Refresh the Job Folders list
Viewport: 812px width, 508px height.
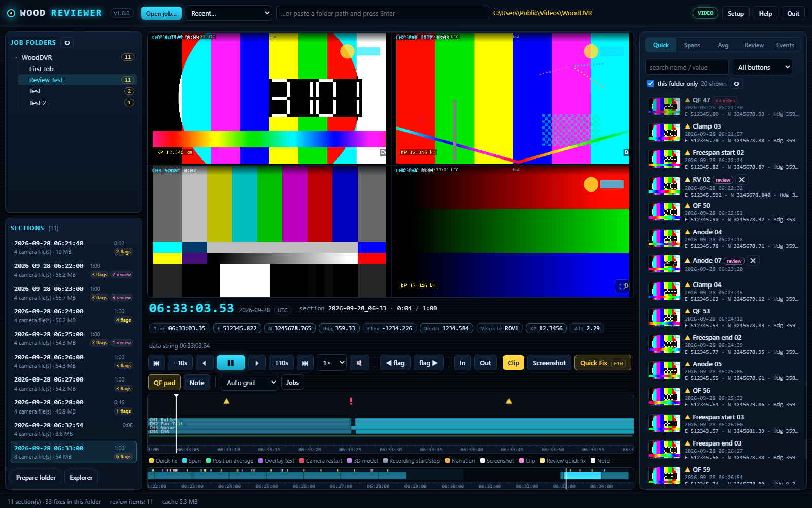67,43
